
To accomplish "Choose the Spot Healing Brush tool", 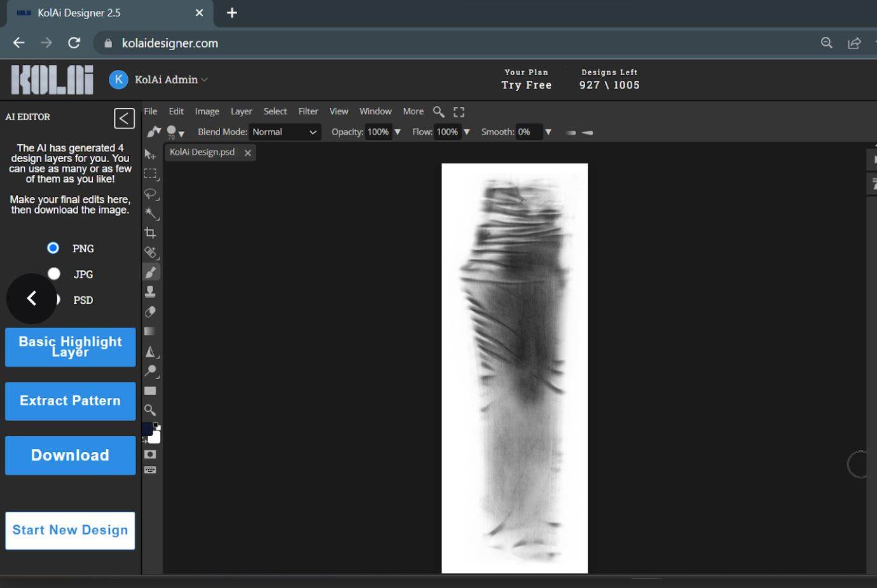I will point(150,252).
